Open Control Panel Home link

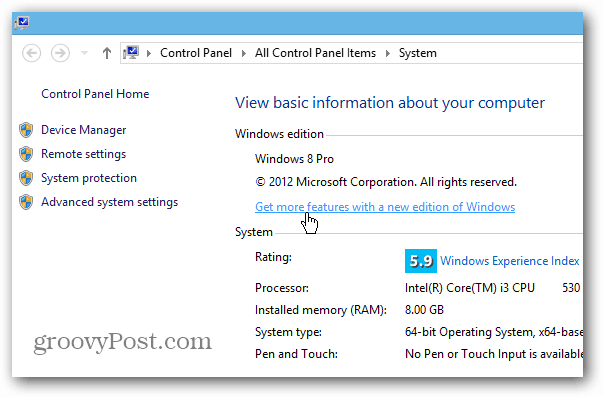[95, 94]
